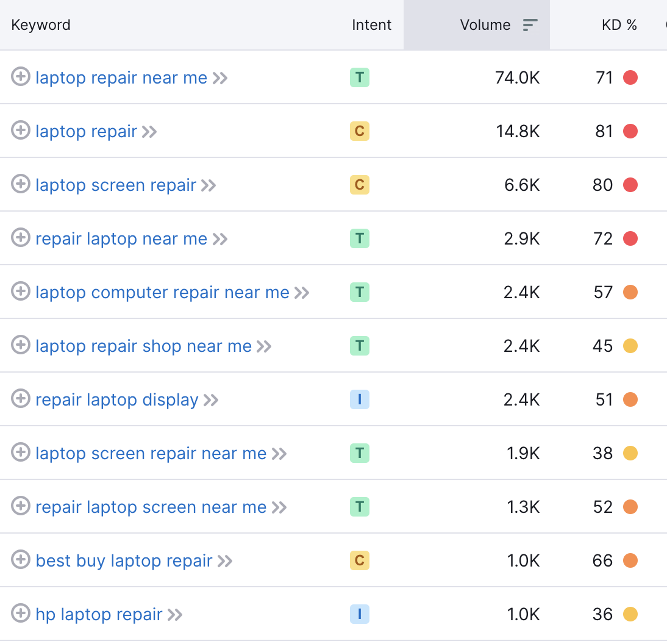Click the KD % column header
This screenshot has height=644, width=667.
click(x=619, y=24)
